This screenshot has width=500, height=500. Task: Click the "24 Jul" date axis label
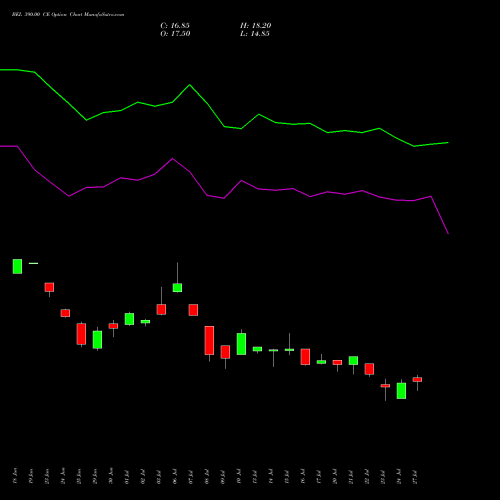pyautogui.click(x=399, y=476)
